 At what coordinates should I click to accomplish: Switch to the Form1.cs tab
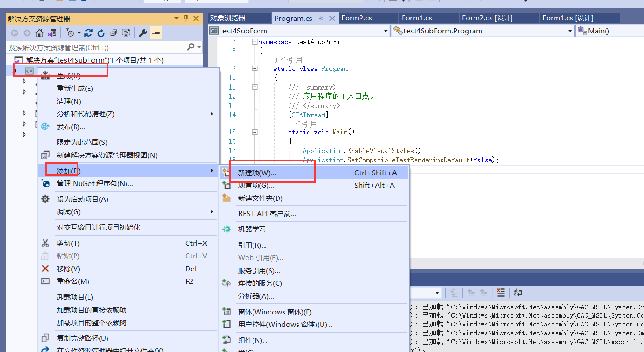(x=416, y=17)
